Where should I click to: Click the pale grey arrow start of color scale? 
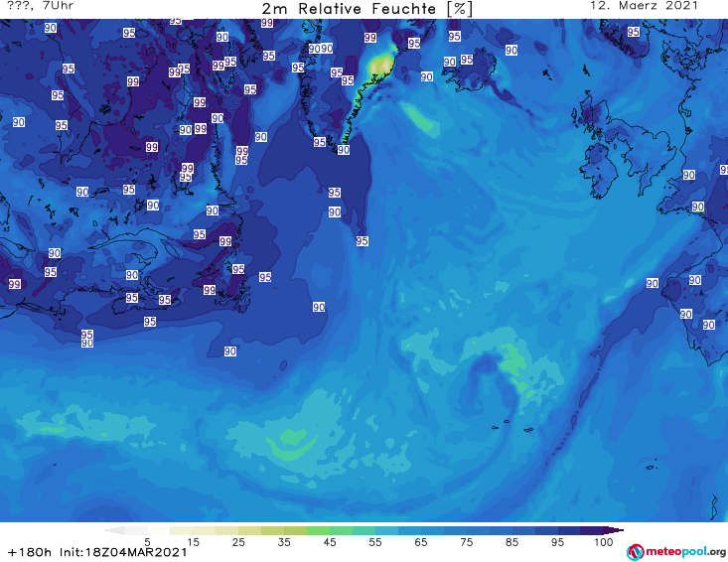pos(114,530)
